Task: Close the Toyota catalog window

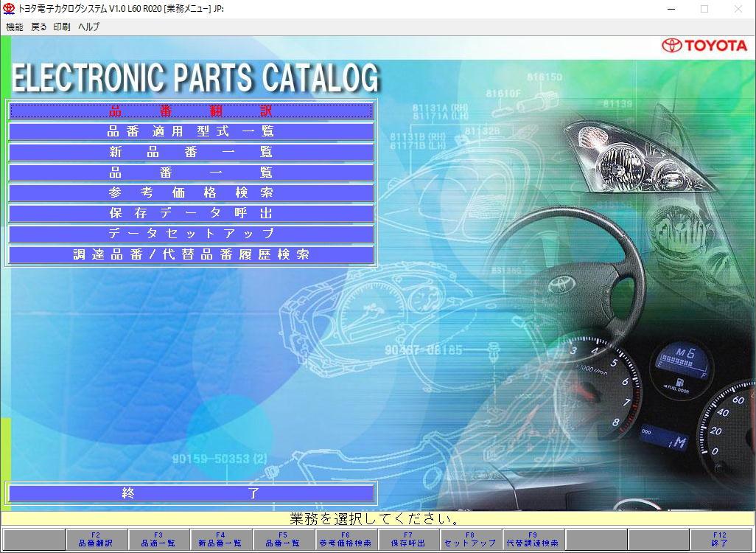Action: (x=738, y=9)
